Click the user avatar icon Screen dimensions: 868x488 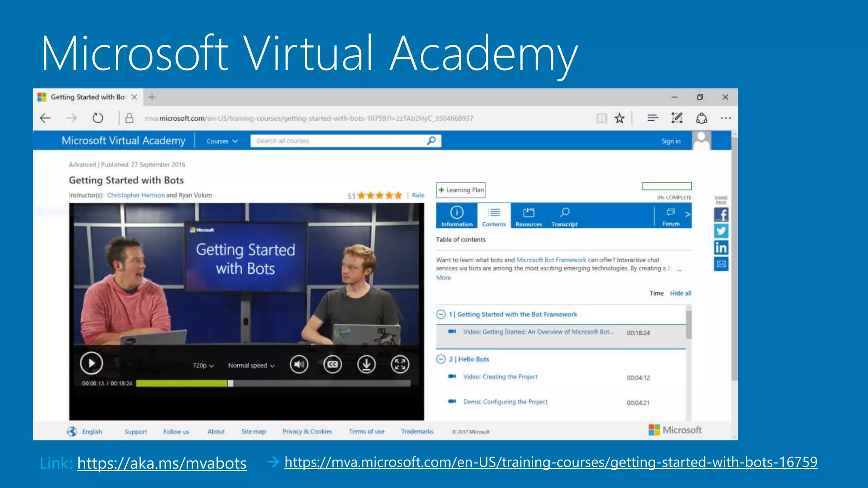(702, 141)
